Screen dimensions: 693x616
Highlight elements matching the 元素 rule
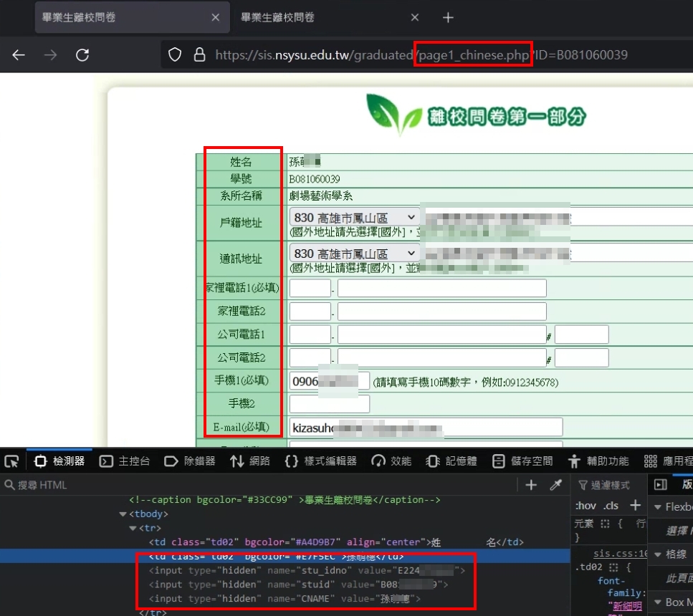[x=605, y=524]
